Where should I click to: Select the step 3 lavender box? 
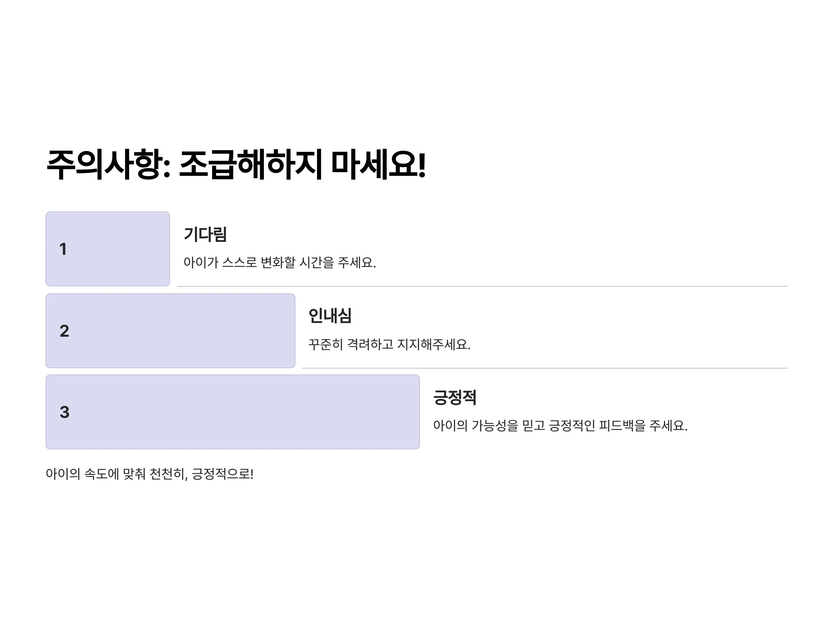[x=233, y=412]
